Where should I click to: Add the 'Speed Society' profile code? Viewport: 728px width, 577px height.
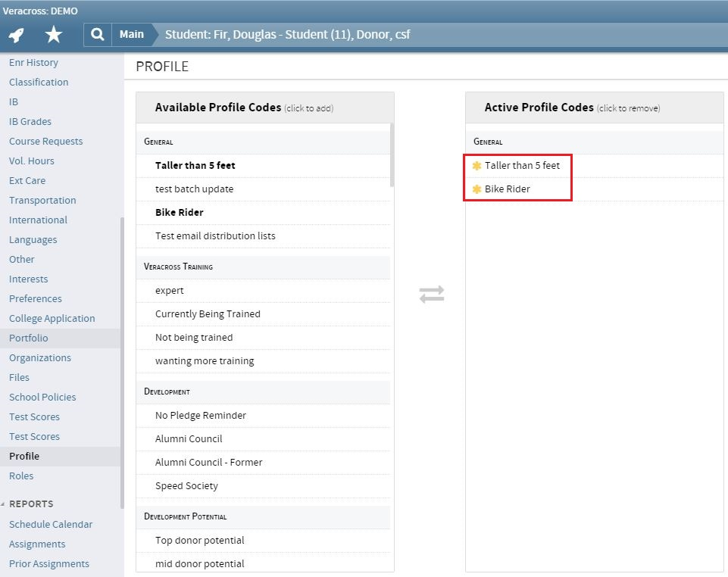point(186,486)
